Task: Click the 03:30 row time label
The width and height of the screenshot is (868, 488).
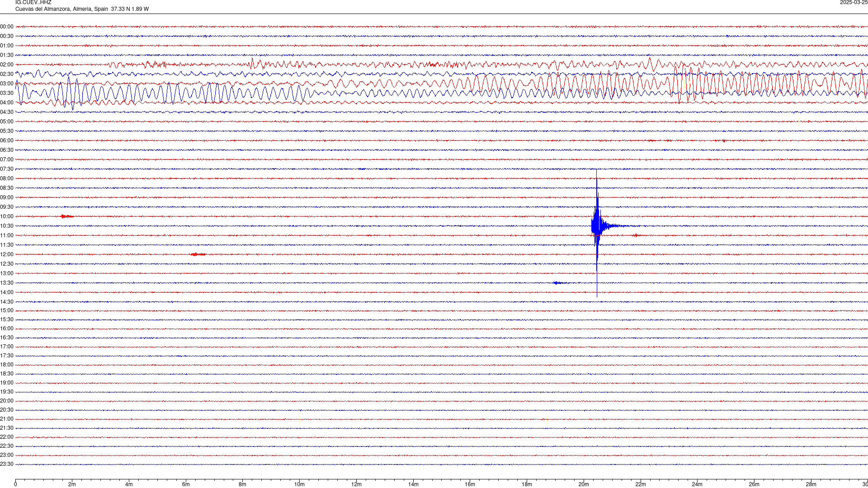Action: pyautogui.click(x=7, y=93)
